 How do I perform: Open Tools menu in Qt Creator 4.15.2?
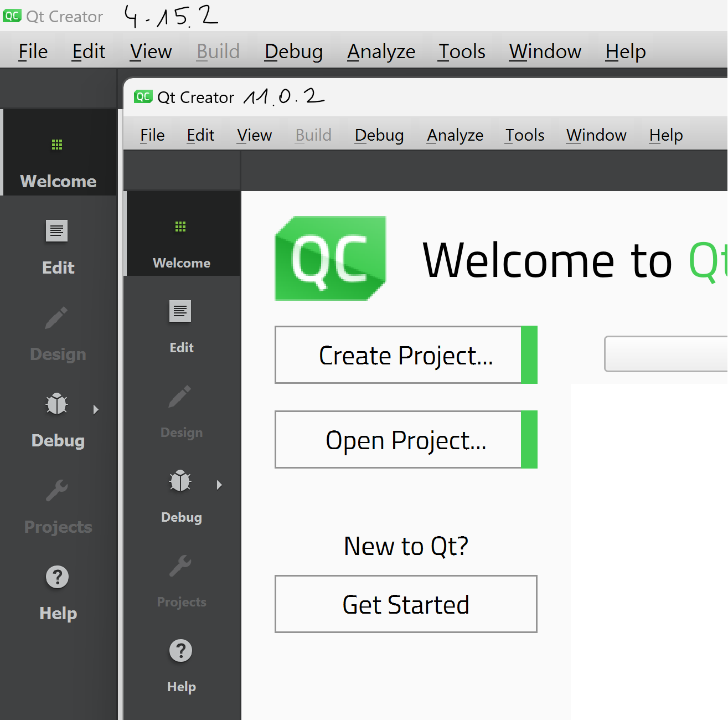tap(462, 52)
